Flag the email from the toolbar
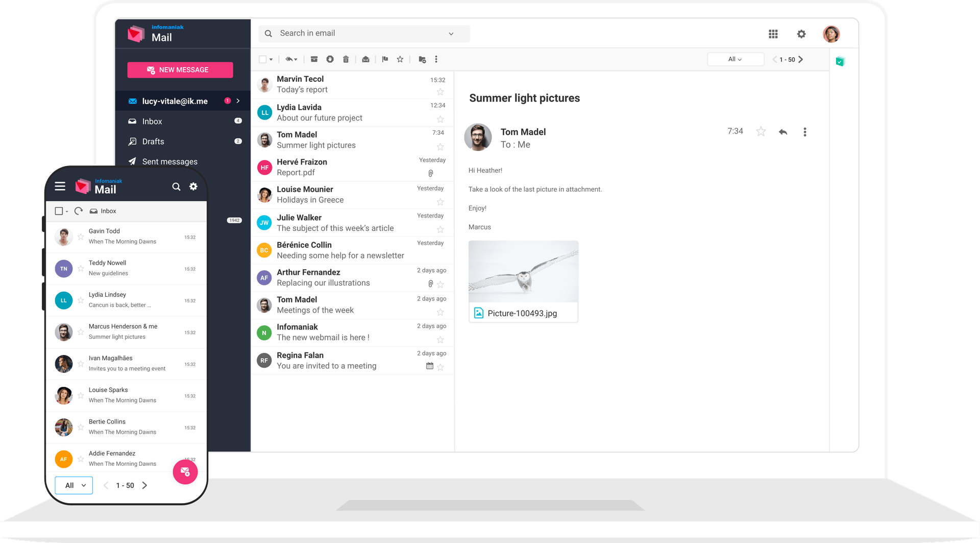The width and height of the screenshot is (980, 543). point(385,59)
